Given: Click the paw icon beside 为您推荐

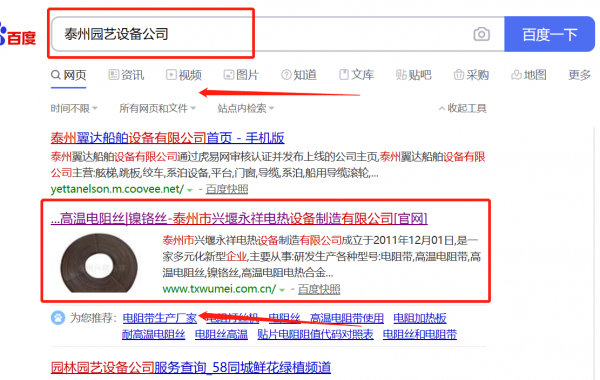Looking at the screenshot, I should (58, 318).
